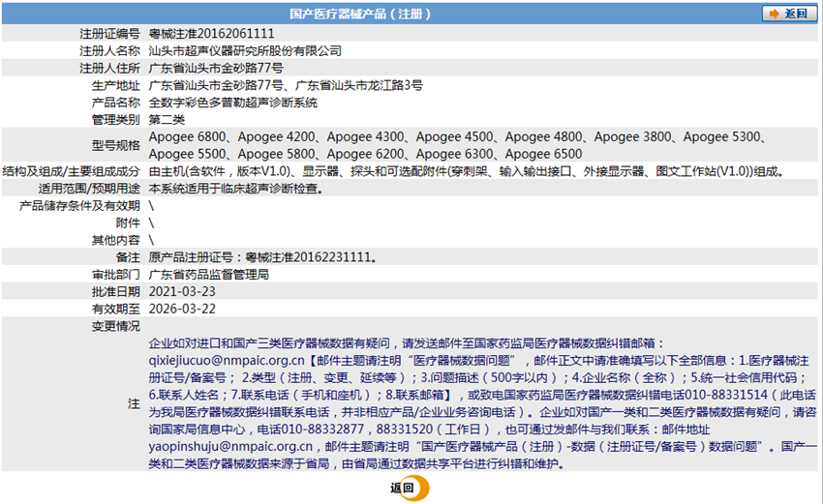The height and width of the screenshot is (504, 823).
Task: Select the product name 全数字彩色多普勒超声诊断系统
Action: tap(233, 103)
